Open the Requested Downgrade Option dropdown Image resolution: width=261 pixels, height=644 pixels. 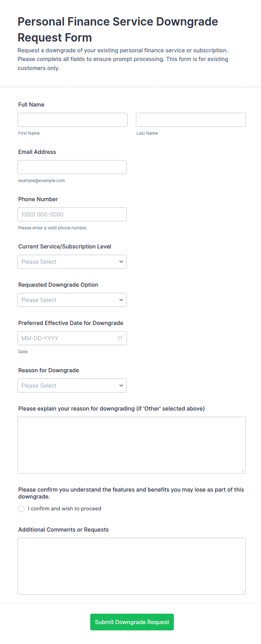[72, 300]
